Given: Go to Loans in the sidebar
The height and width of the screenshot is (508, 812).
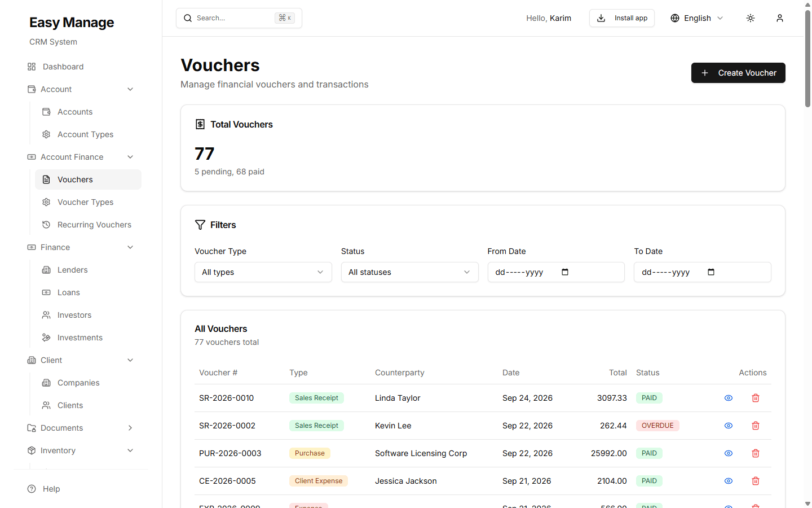Looking at the screenshot, I should click(88, 292).
